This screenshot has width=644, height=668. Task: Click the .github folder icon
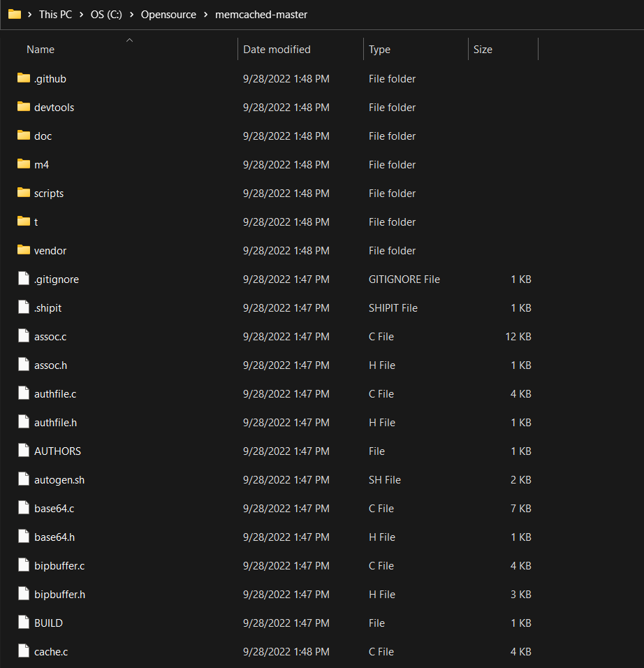(24, 78)
